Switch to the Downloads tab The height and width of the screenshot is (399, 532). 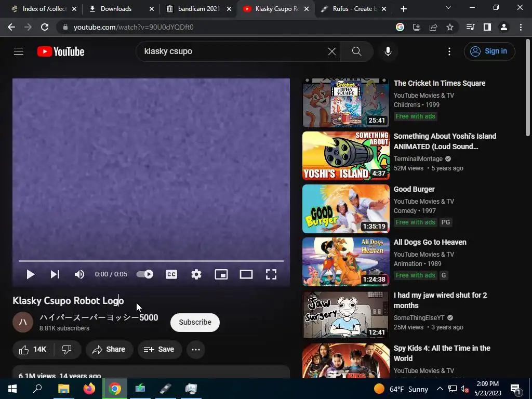(x=116, y=9)
